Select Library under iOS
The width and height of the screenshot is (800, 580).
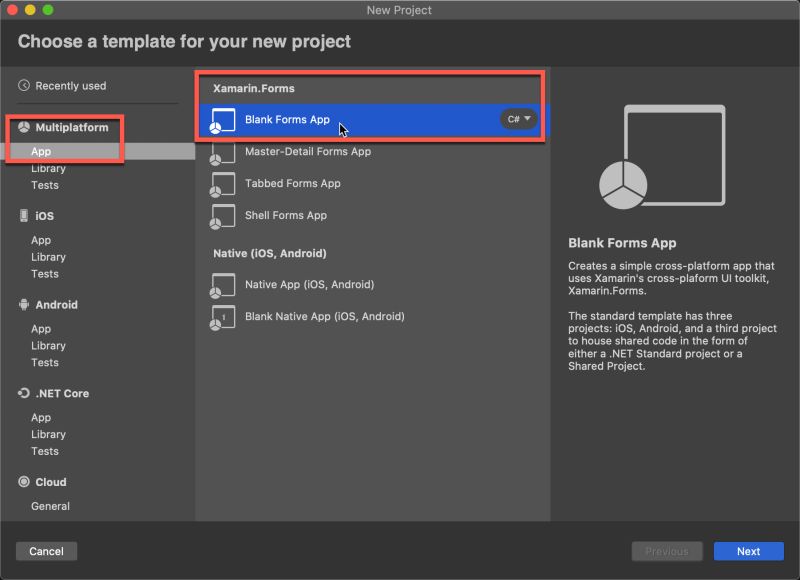pos(47,257)
